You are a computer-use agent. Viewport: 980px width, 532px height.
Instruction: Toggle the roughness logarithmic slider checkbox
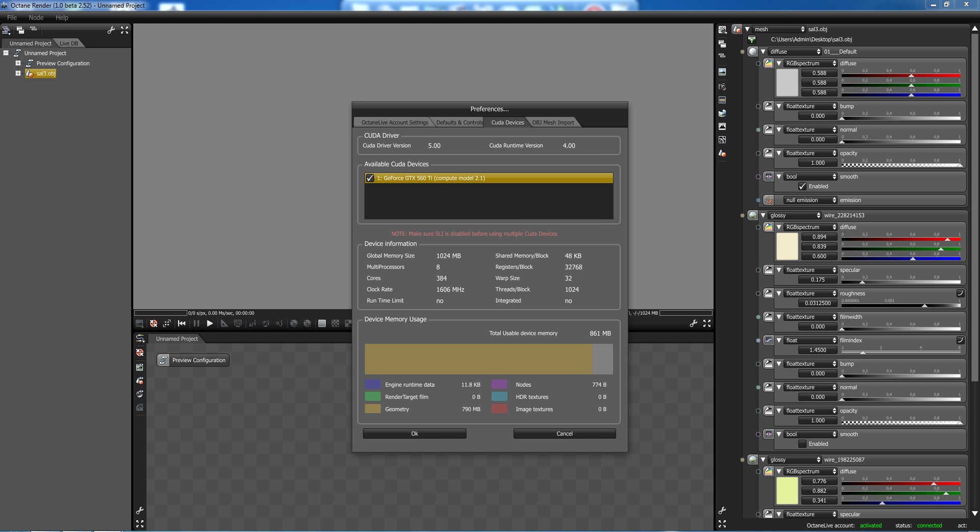960,293
